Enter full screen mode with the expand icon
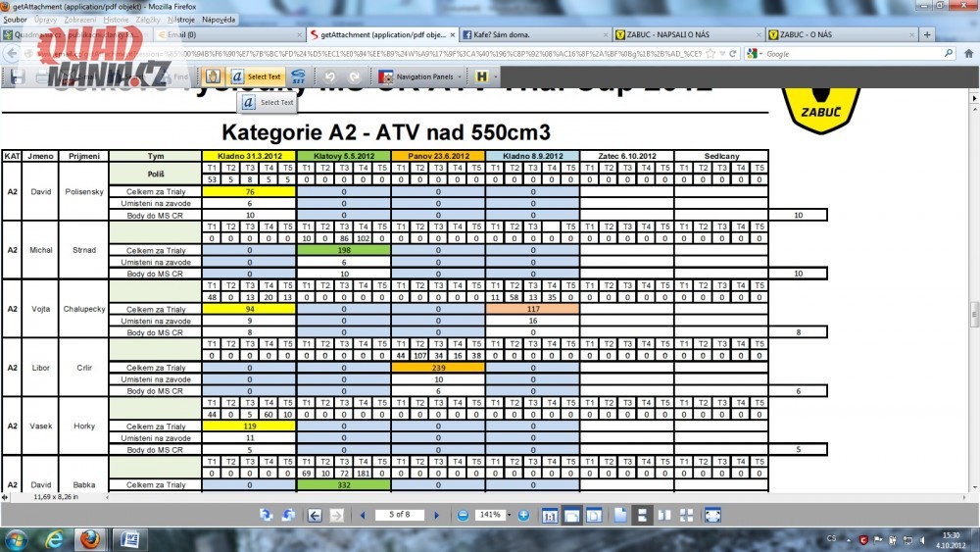Viewport: 980px width, 552px height. pos(712,515)
